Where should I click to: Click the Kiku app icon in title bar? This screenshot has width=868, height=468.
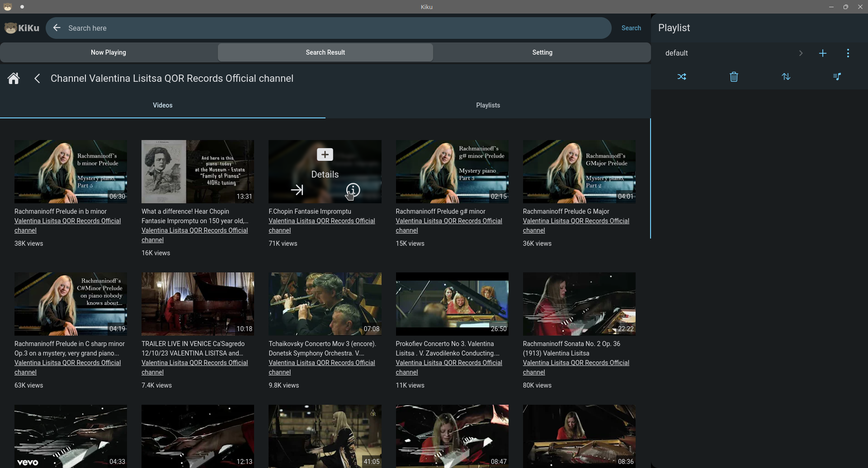[7, 7]
